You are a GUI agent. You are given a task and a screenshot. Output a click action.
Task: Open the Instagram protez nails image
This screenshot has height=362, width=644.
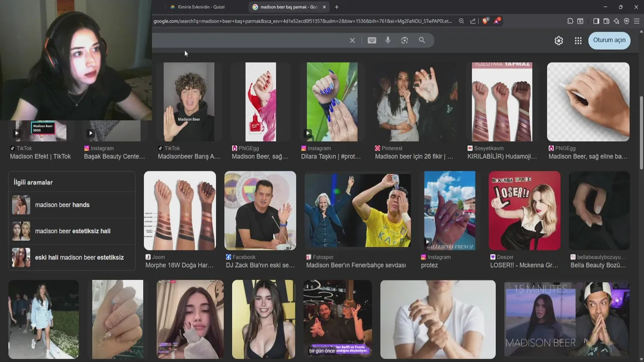pos(450,211)
